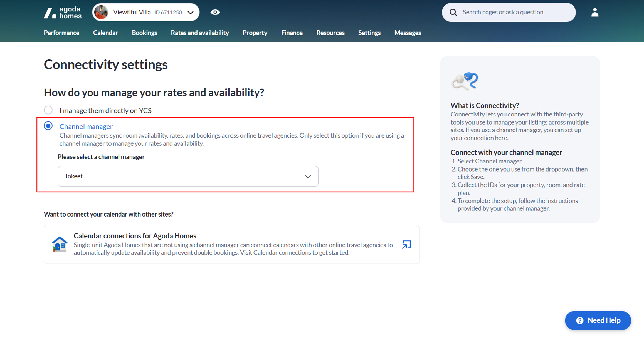Select the Property menu item

(x=255, y=33)
